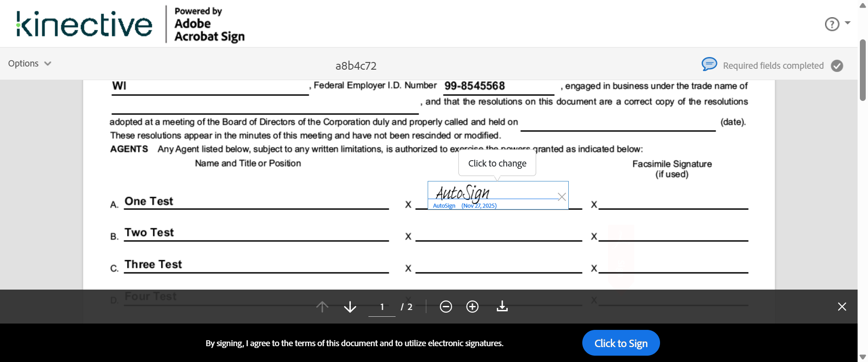Click the Federal Employer ID number 99-8545568
The width and height of the screenshot is (868, 362).
pyautogui.click(x=475, y=86)
